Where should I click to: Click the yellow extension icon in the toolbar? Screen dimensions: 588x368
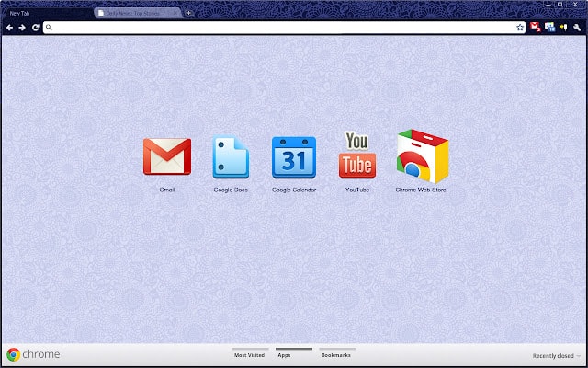[563, 27]
